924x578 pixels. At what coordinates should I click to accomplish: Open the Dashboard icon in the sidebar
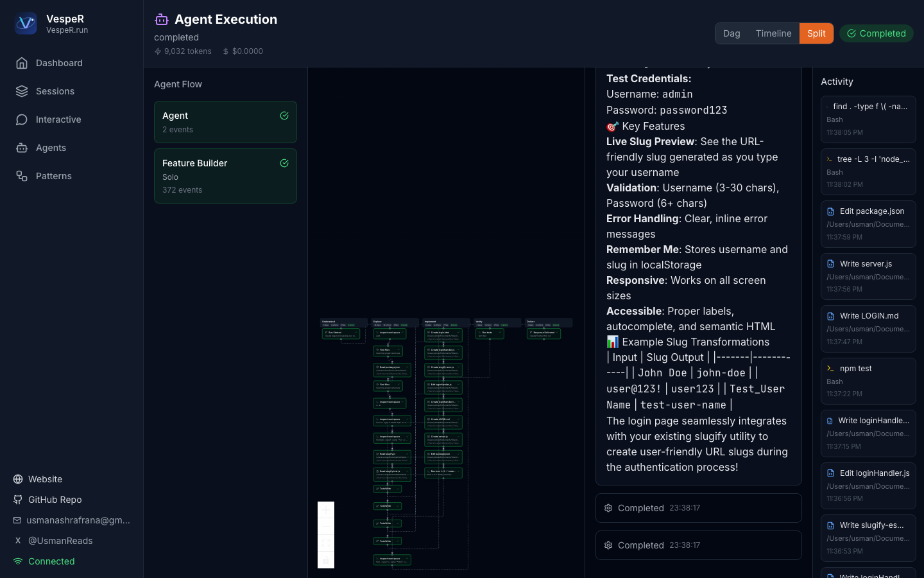coord(22,63)
